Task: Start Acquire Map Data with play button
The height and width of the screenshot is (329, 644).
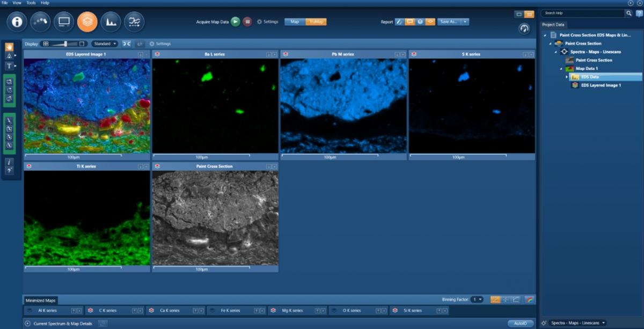Action: (x=235, y=21)
